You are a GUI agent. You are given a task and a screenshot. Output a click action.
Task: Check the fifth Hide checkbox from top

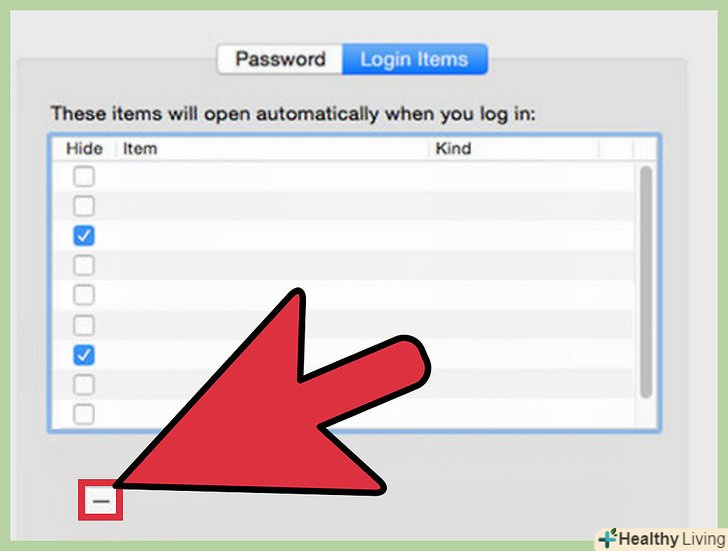pyautogui.click(x=84, y=295)
